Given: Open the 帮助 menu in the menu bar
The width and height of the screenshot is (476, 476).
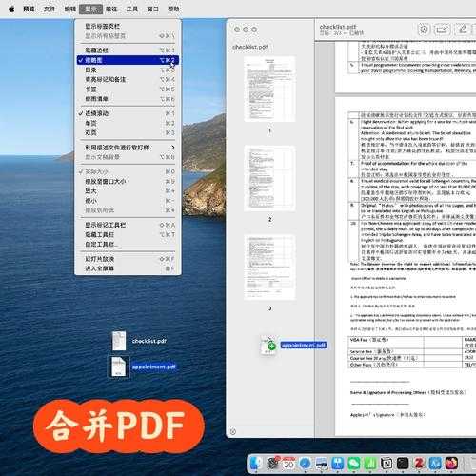Looking at the screenshot, I should click(x=173, y=9).
